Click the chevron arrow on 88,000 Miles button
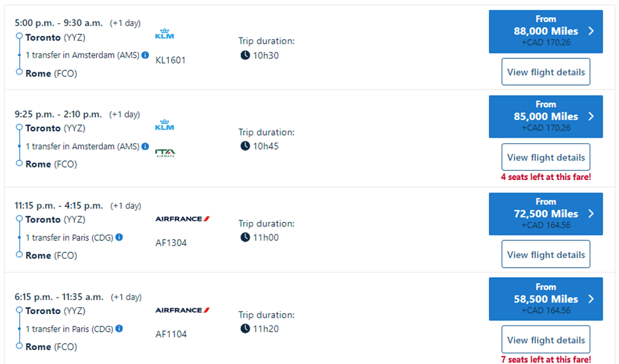The width and height of the screenshot is (619, 364). [x=591, y=31]
